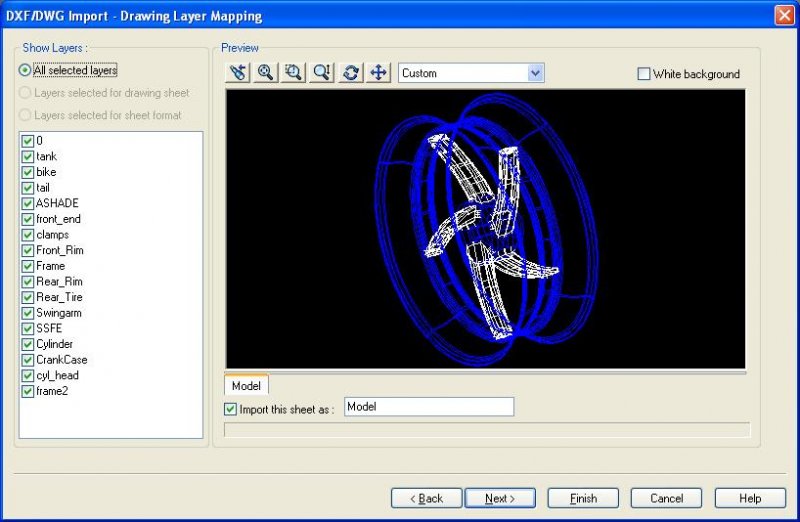Select the Pan arrows tool
This screenshot has height=522, width=800.
click(378, 72)
